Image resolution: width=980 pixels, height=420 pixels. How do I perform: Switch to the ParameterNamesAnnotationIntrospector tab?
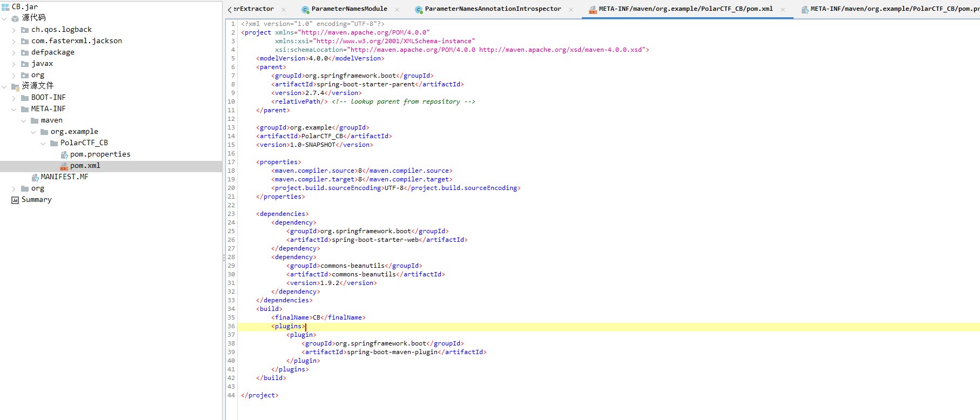(x=493, y=9)
